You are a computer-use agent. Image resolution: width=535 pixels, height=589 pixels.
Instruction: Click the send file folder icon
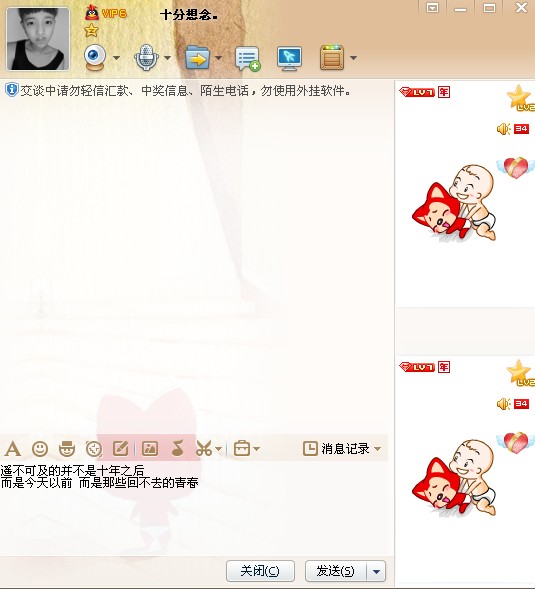tap(197, 57)
